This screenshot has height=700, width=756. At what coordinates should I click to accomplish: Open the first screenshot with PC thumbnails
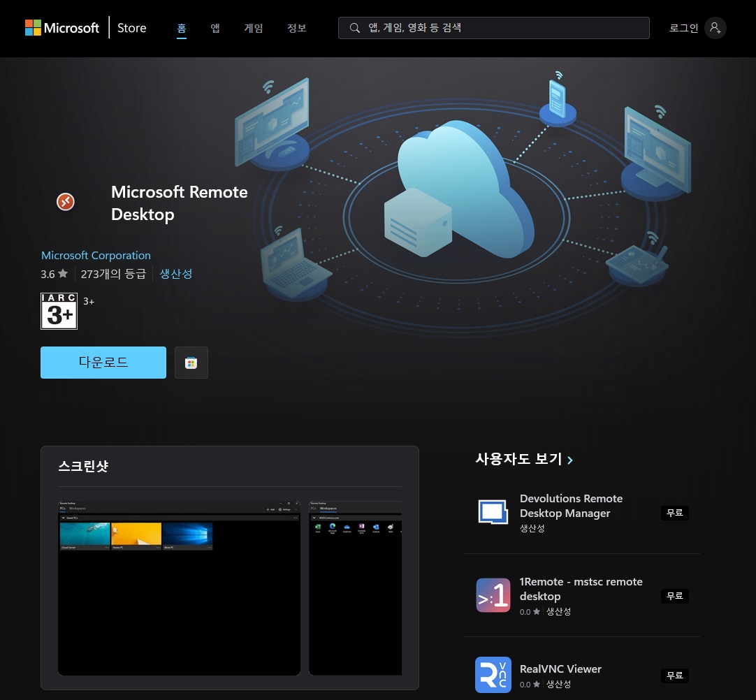pos(179,588)
